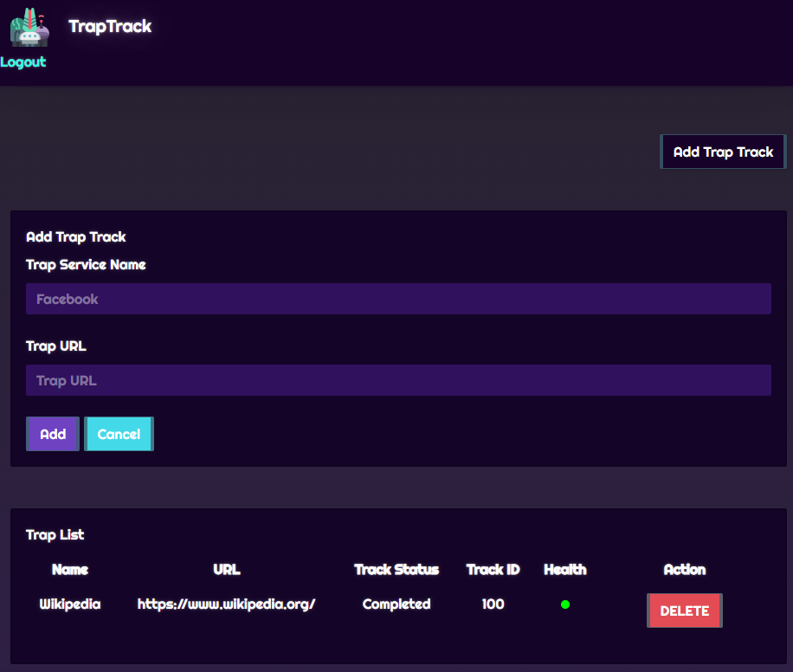Viewport: 793px width, 672px height.
Task: Click the Completed track status cell
Action: point(396,604)
